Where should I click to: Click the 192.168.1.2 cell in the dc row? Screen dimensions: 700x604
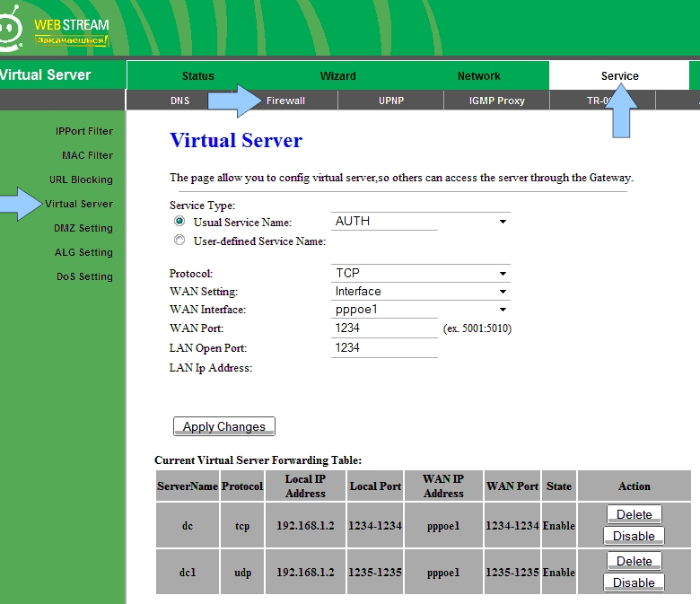[305, 525]
